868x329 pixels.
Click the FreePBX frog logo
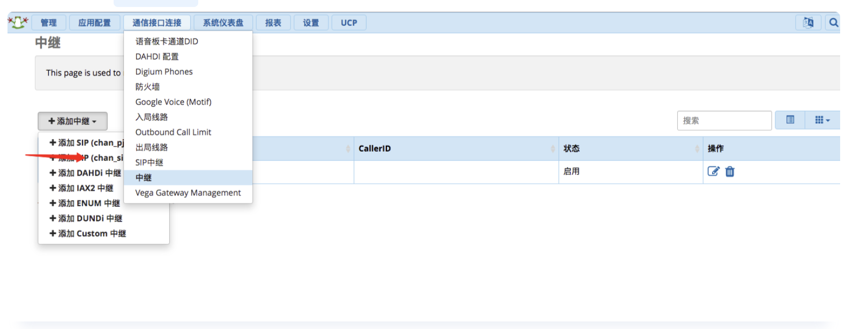point(18,22)
